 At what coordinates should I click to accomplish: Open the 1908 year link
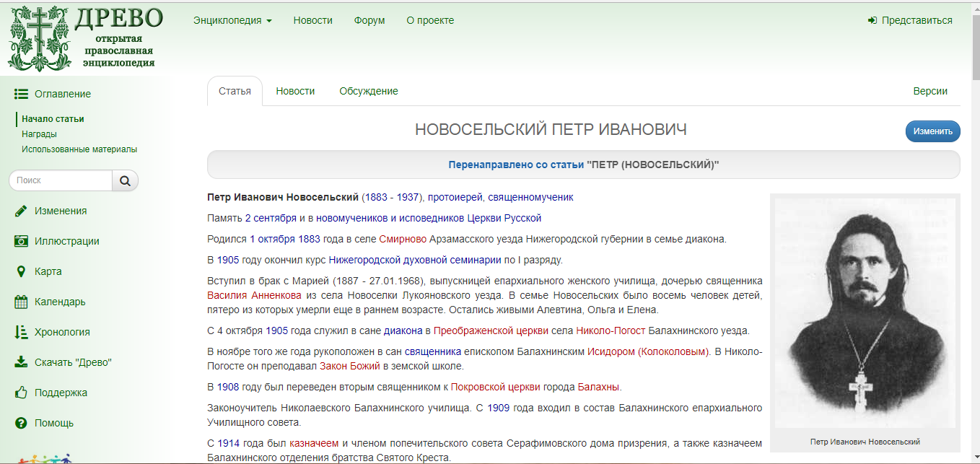click(228, 387)
